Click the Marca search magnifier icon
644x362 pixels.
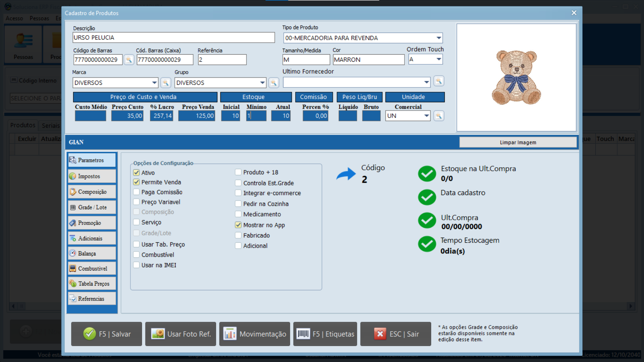point(166,82)
